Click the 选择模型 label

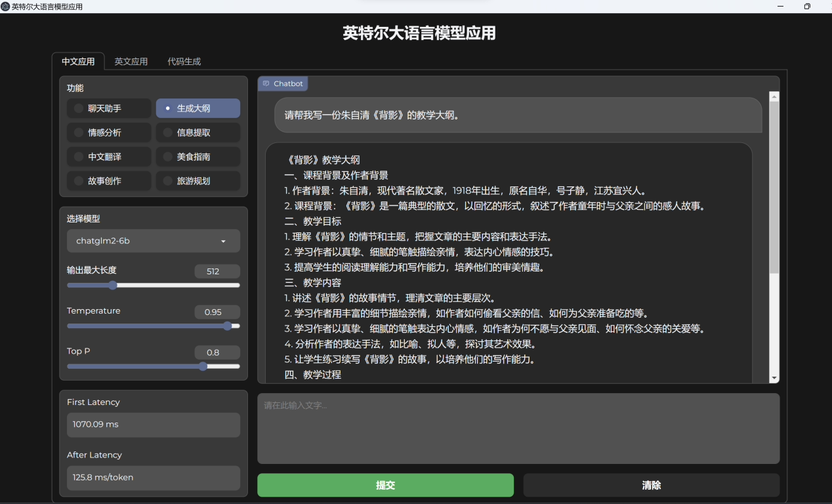point(83,219)
